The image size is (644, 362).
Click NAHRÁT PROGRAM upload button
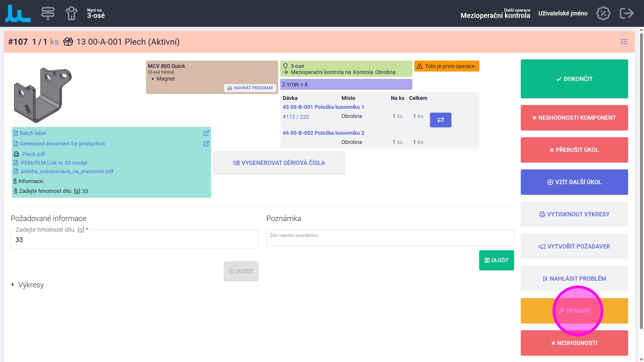coord(250,88)
